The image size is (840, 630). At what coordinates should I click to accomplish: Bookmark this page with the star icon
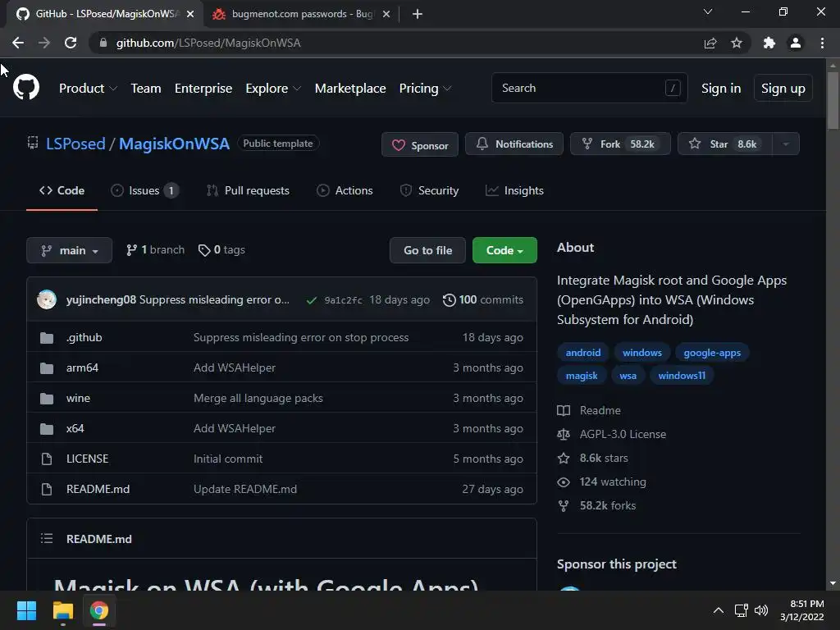coord(737,43)
